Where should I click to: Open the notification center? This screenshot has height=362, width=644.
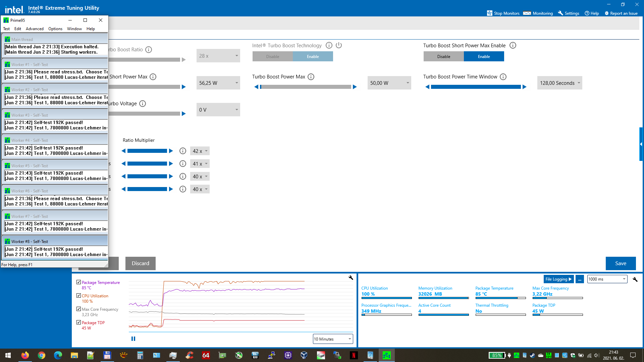click(x=633, y=355)
